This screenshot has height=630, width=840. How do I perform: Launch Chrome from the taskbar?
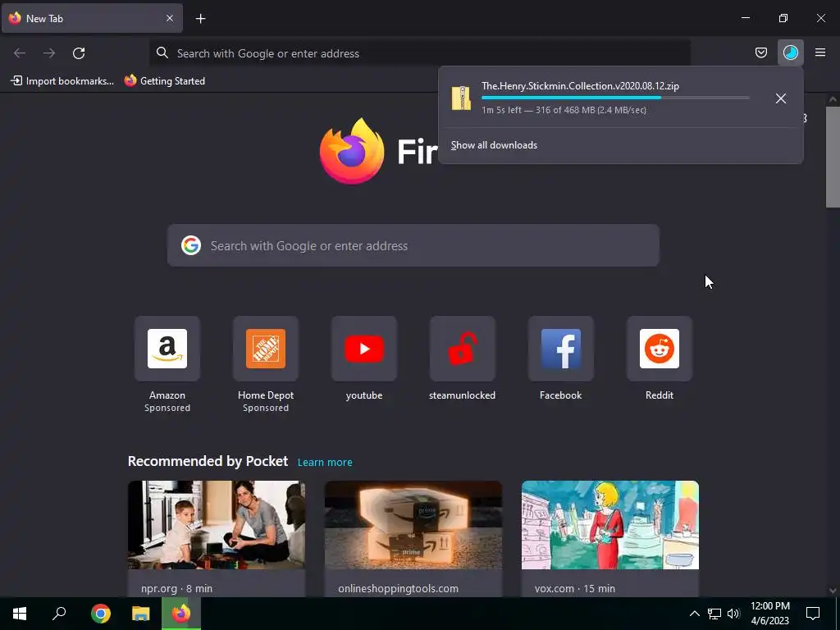(101, 614)
